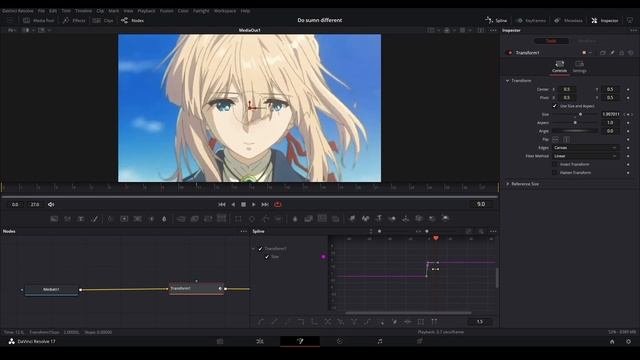Open the Settings tab of Transform1
The image size is (640, 360).
[x=579, y=67]
